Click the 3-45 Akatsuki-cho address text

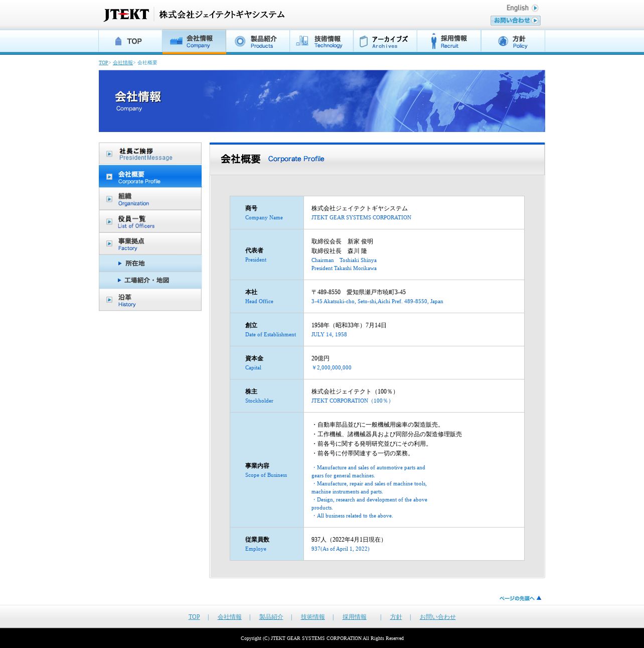[x=377, y=301]
